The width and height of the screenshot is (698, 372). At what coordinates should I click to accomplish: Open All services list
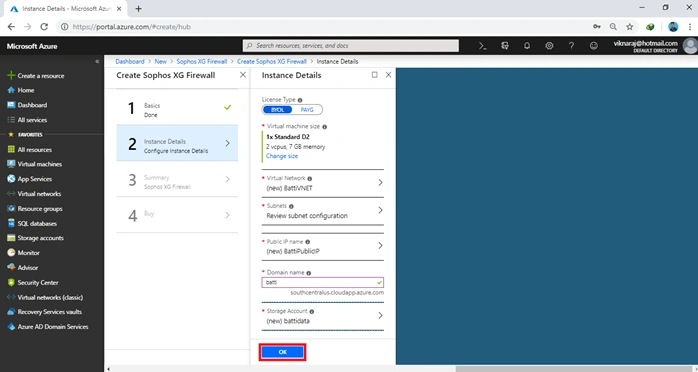(x=27, y=120)
